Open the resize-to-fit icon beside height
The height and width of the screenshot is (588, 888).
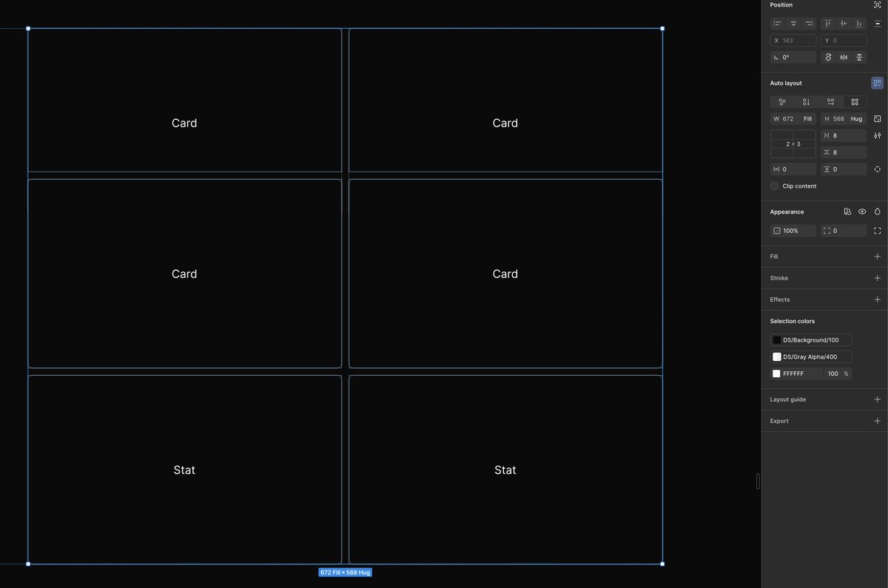coord(878,119)
